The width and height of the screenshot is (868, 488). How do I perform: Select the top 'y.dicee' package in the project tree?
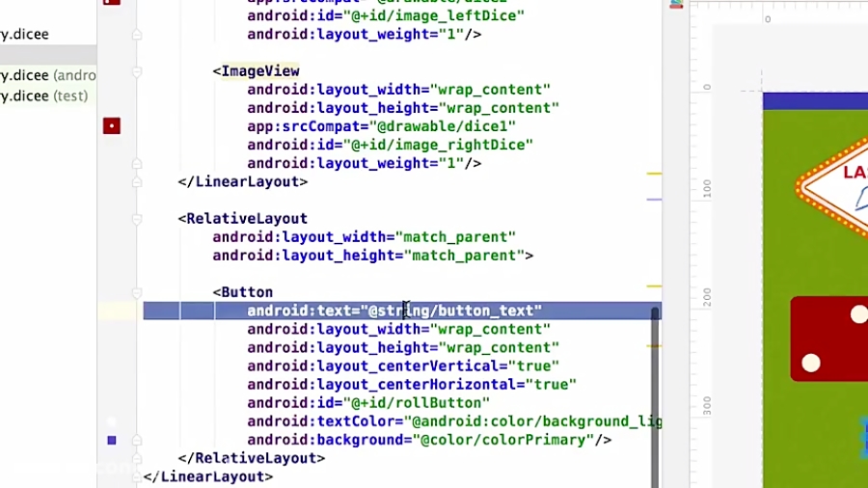[24, 35]
